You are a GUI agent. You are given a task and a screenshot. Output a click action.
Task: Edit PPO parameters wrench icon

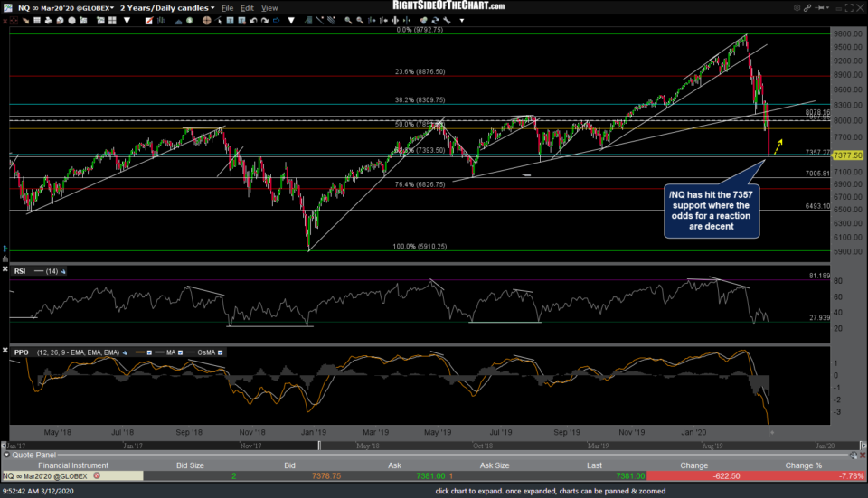(x=125, y=352)
